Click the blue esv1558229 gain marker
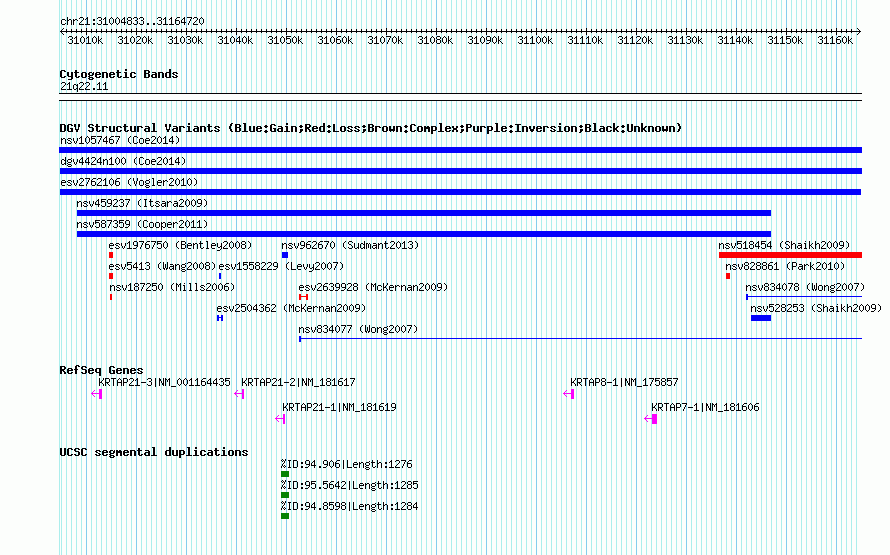 click(x=220, y=276)
